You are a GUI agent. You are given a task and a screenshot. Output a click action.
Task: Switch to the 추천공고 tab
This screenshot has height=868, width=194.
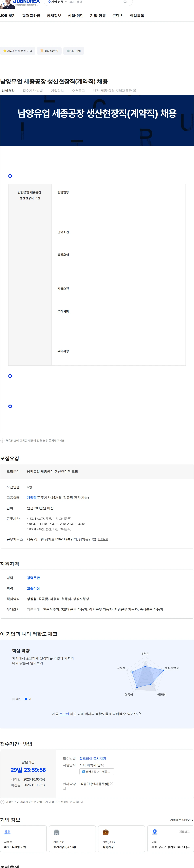[78, 91]
